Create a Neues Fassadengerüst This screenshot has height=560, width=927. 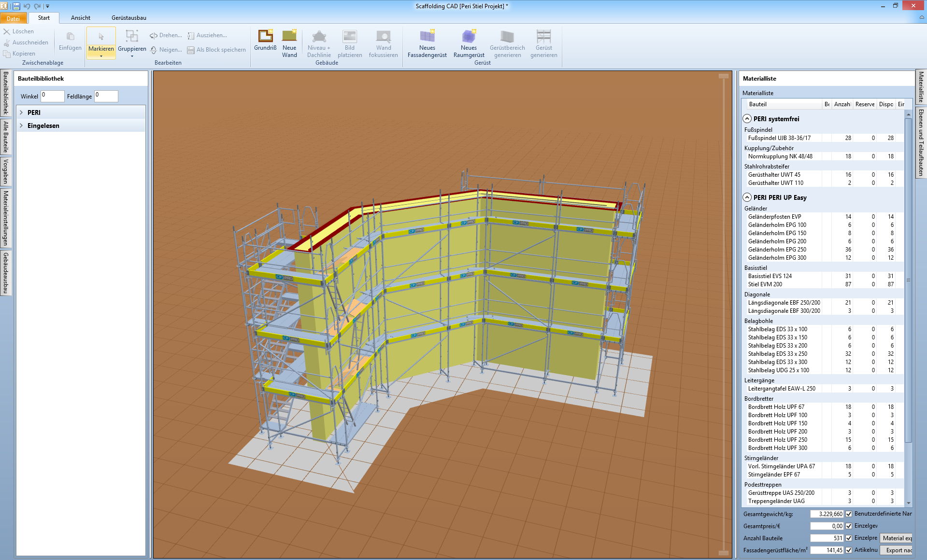click(x=427, y=42)
